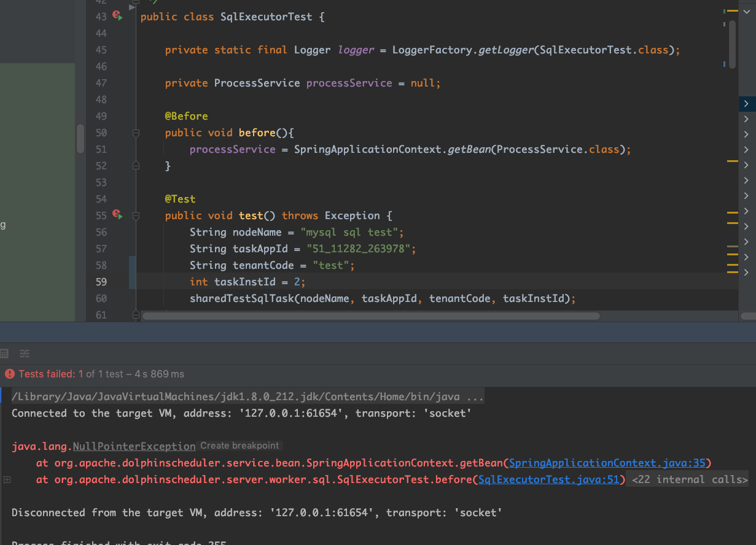Run SqlExecutorTest class from the gutter icon
The width and height of the screenshot is (756, 545).
117,17
